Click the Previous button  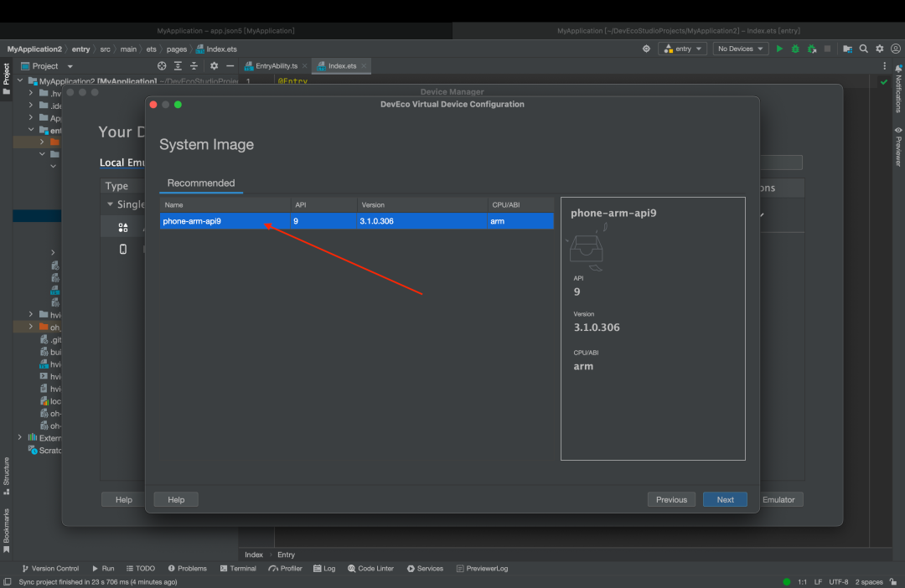(671, 500)
